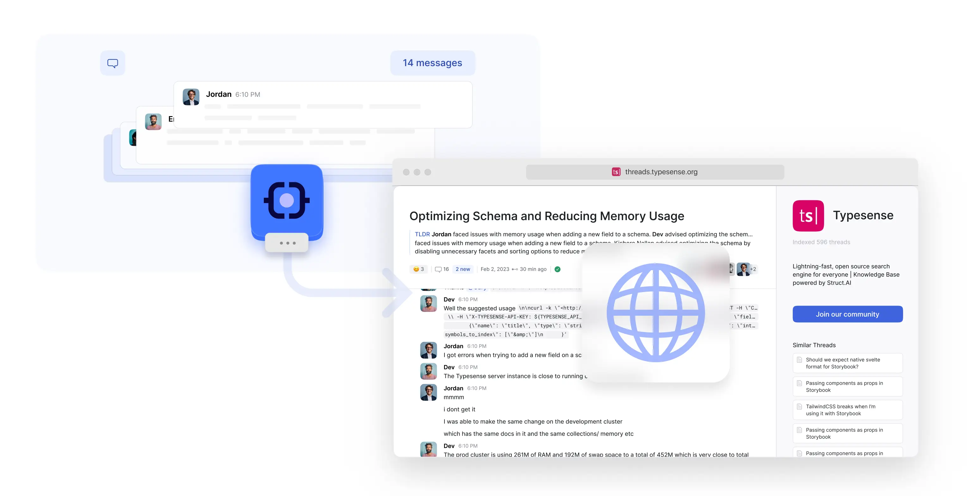Viewport: 980px width, 496px height.
Task: Click the 2 new messages badge
Action: 462,269
